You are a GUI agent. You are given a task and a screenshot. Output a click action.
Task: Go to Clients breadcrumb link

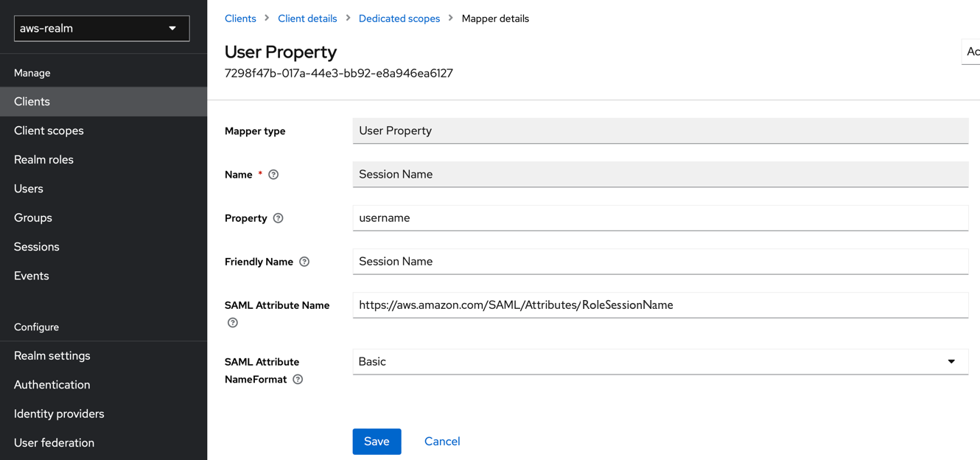click(x=240, y=18)
